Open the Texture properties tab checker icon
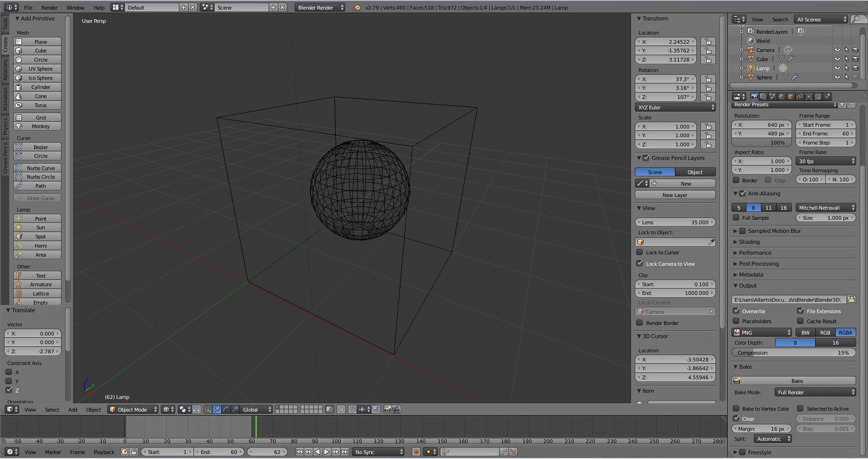The image size is (868, 459). (818, 97)
